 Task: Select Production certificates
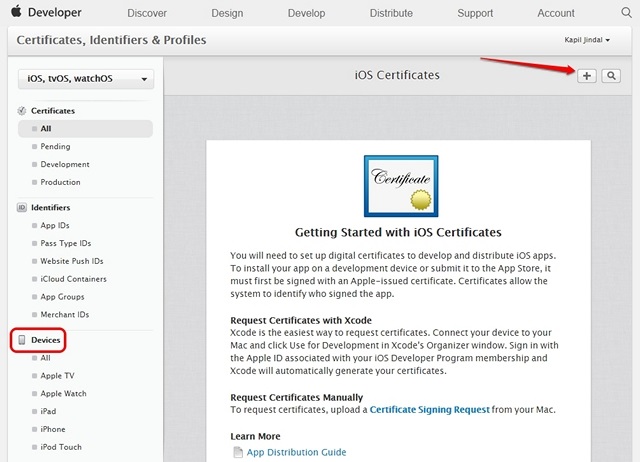coord(60,182)
